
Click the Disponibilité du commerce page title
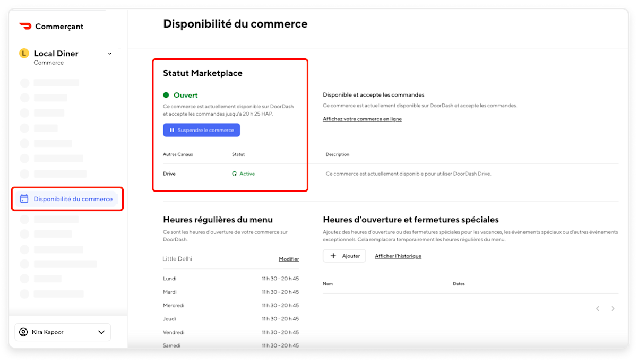(x=235, y=24)
